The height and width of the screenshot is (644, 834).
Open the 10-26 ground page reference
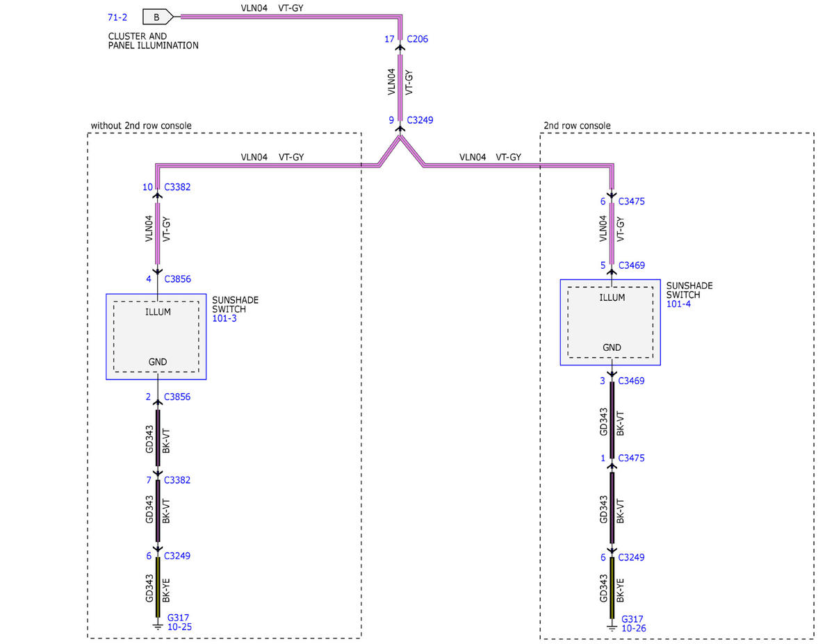coord(633,629)
